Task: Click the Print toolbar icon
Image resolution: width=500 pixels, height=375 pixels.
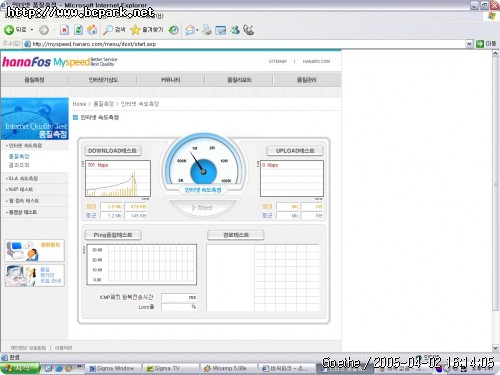Action: click(x=207, y=30)
